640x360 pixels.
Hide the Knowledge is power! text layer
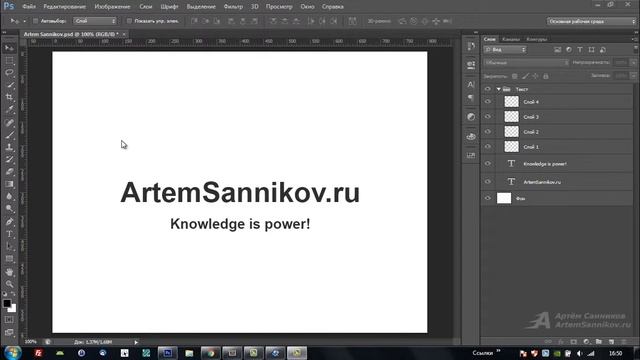488,164
